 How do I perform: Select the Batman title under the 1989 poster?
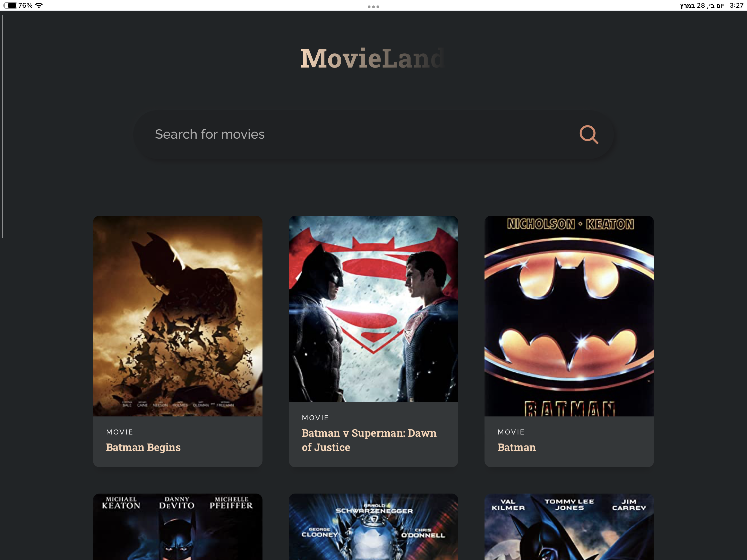[516, 447]
